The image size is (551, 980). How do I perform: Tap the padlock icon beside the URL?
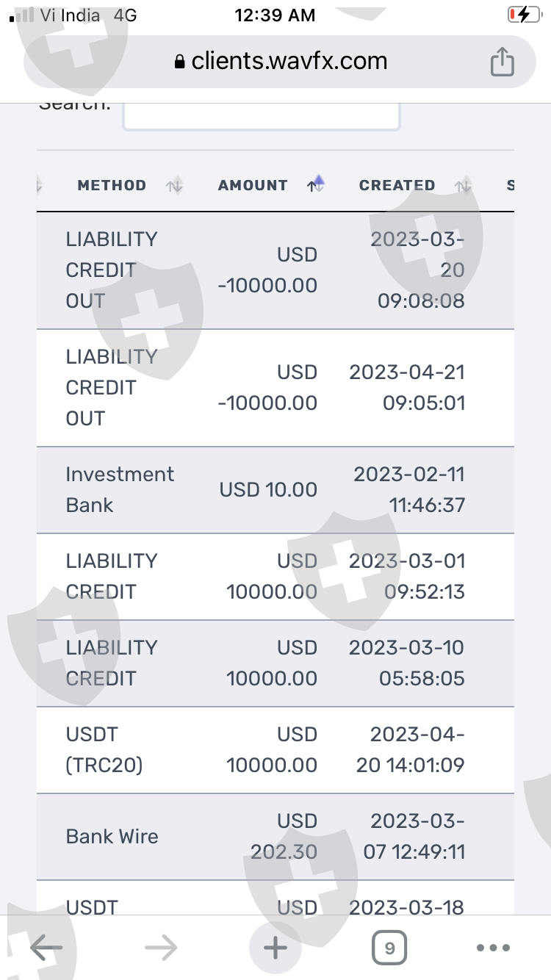(x=180, y=62)
